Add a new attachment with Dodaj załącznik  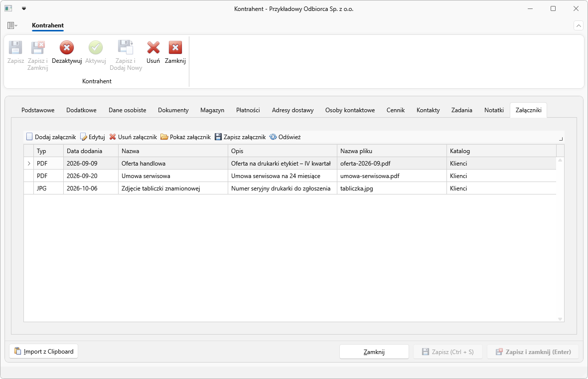coord(51,137)
